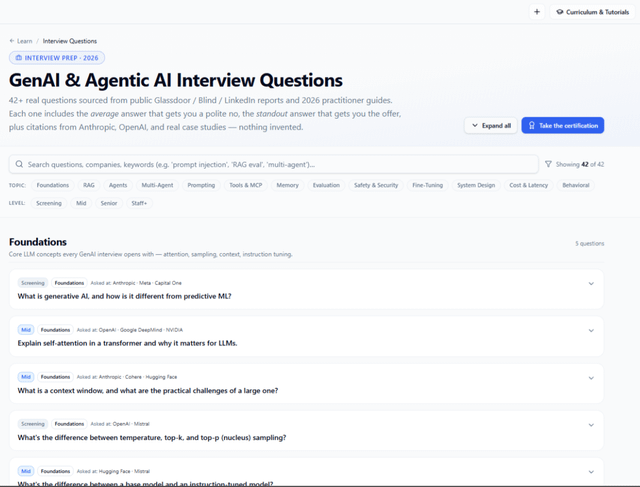This screenshot has width=640, height=487.
Task: Open Curriculum & Tutorials
Action: click(x=593, y=12)
